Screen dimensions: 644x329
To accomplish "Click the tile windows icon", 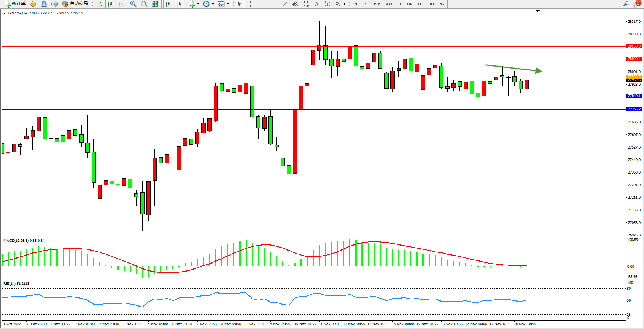I will [155, 4].
